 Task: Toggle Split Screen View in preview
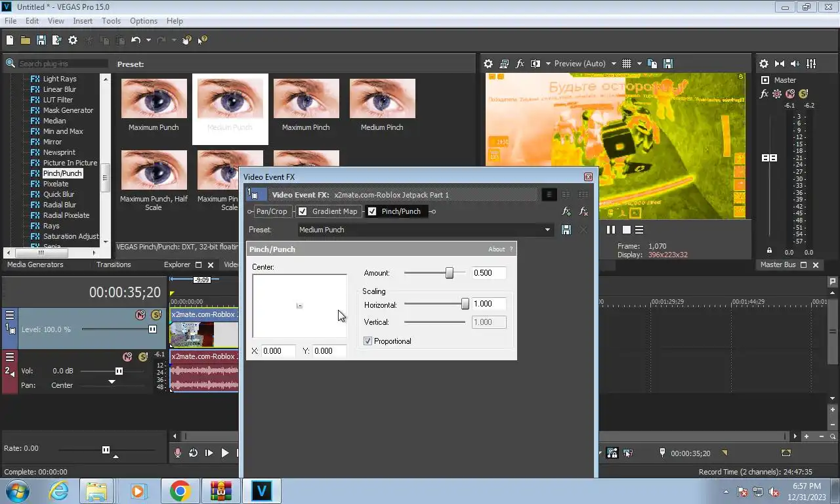pos(535,64)
